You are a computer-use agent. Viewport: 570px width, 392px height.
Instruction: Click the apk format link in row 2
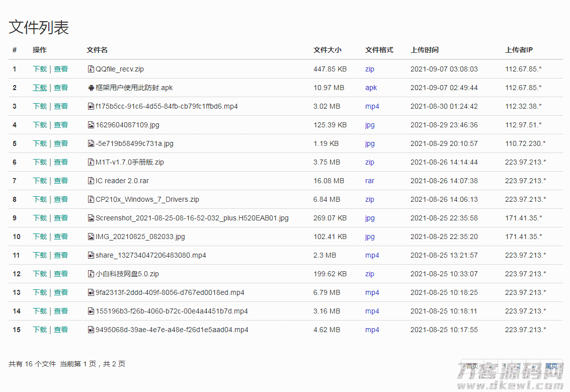tap(371, 88)
